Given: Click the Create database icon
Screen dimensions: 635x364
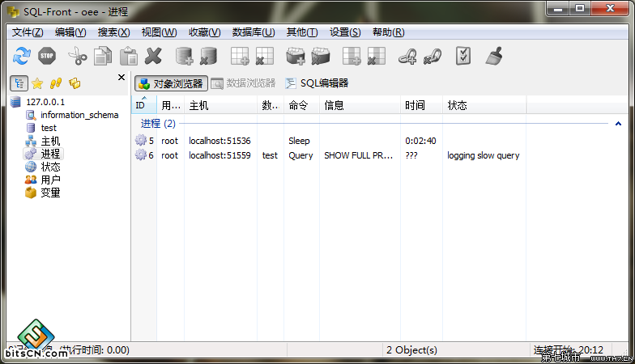Looking at the screenshot, I should pos(184,56).
